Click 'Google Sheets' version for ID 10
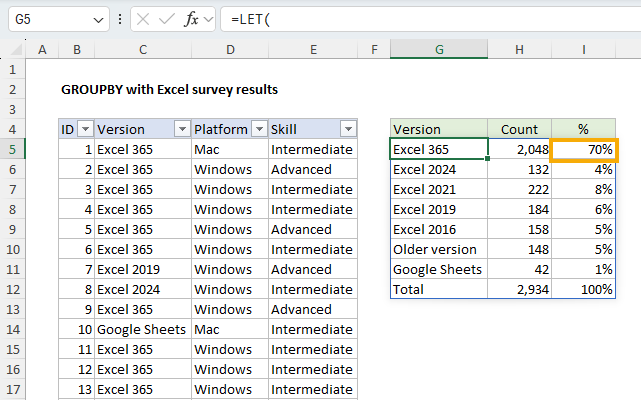 143,330
